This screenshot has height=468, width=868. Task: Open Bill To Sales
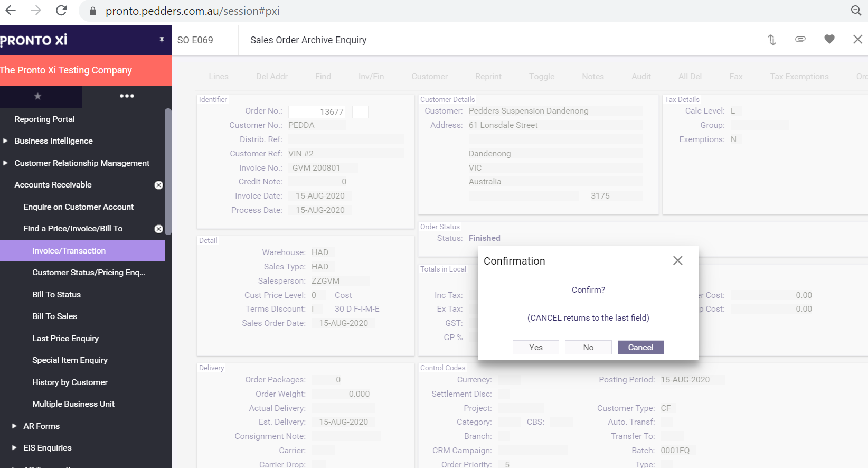tap(54, 316)
